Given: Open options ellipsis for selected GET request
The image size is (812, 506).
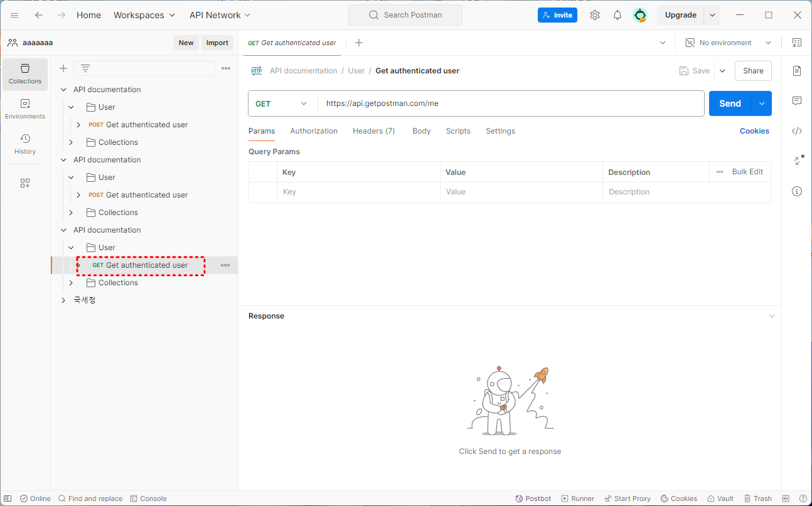Looking at the screenshot, I should [225, 265].
